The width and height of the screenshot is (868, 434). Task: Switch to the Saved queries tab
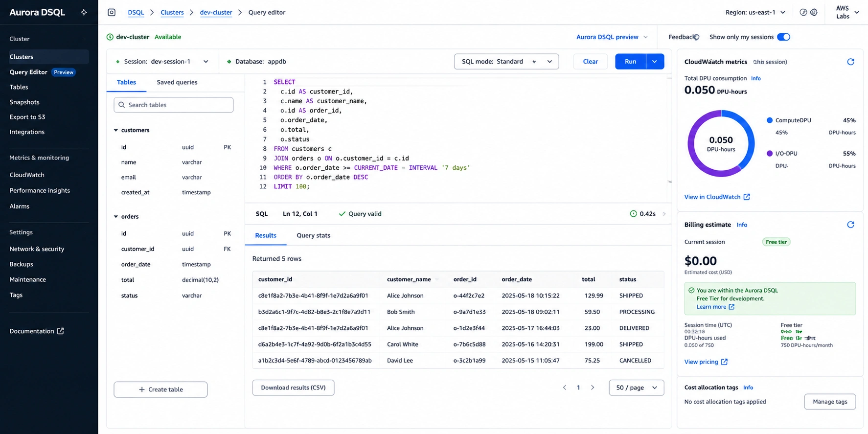[x=177, y=82]
